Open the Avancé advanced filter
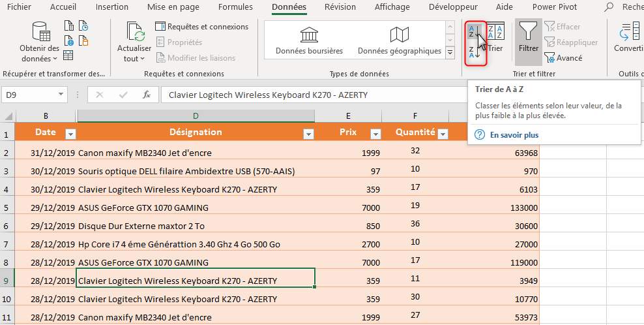Screen dimensions: 644x325 click(x=563, y=58)
